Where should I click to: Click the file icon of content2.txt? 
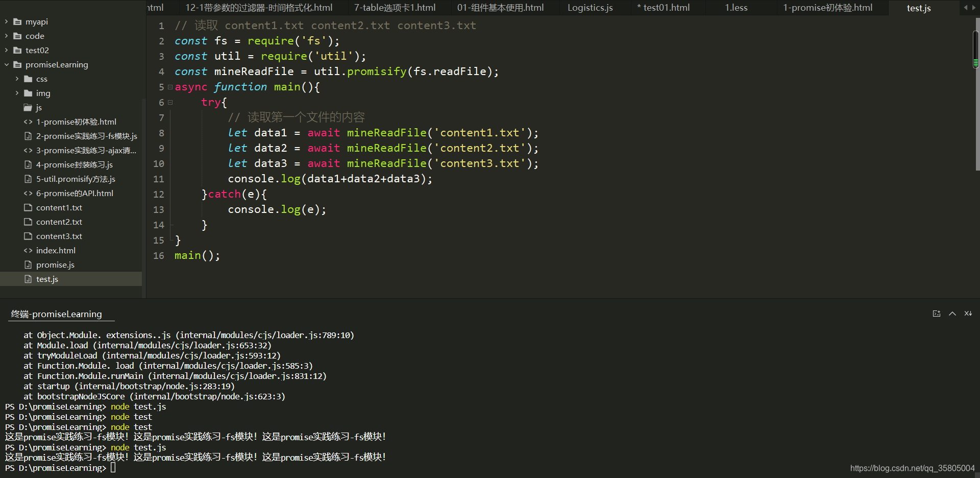click(x=28, y=222)
